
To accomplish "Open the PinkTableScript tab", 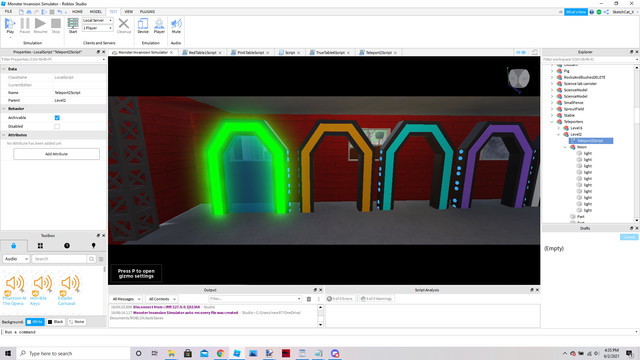I will tap(251, 53).
